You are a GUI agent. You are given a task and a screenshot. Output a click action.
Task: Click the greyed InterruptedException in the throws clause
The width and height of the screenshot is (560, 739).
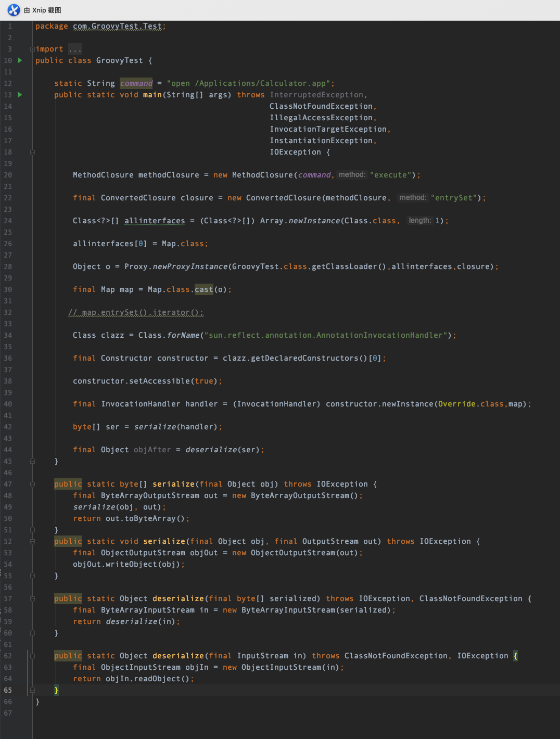point(316,95)
